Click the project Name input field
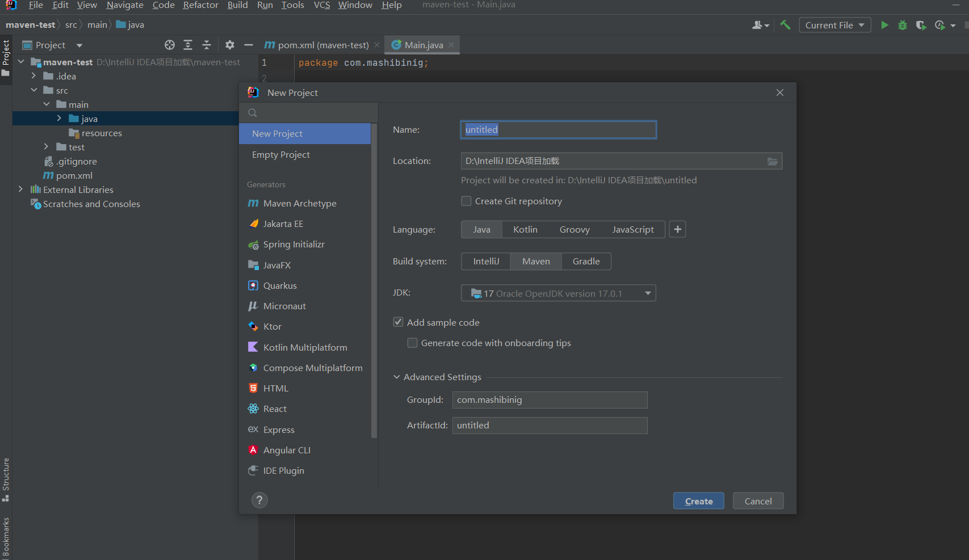Screen dimensions: 969x560 559,129
